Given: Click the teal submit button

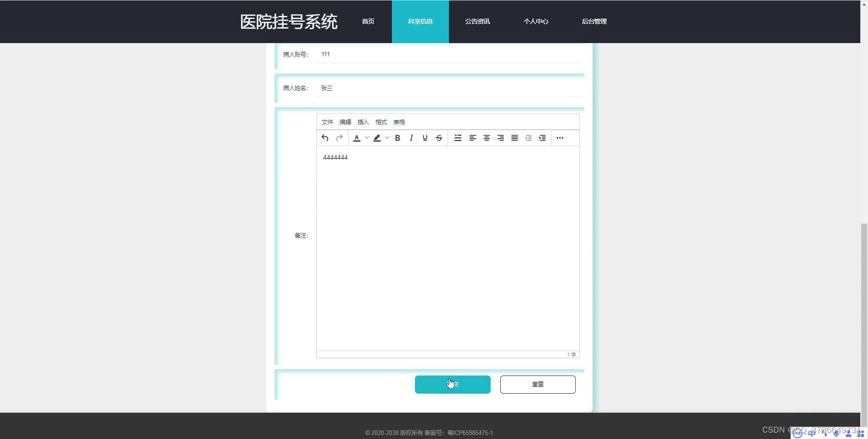Looking at the screenshot, I should tap(453, 385).
